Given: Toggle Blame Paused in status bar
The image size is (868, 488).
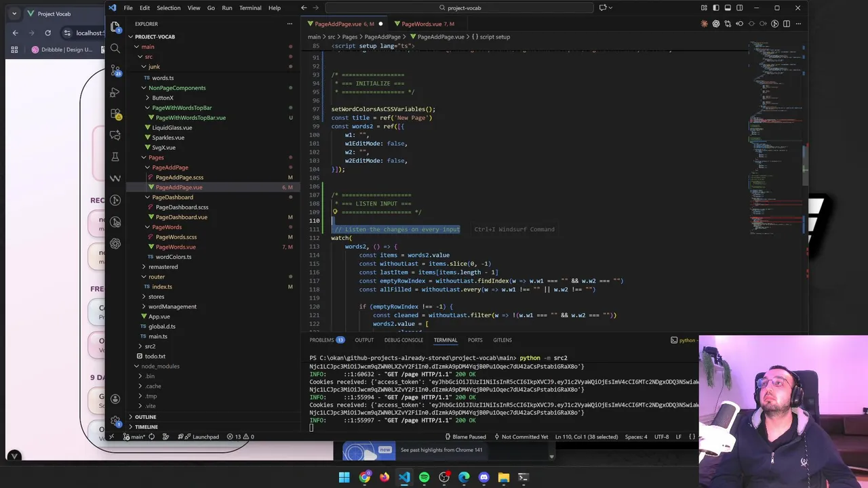Looking at the screenshot, I should (x=465, y=436).
